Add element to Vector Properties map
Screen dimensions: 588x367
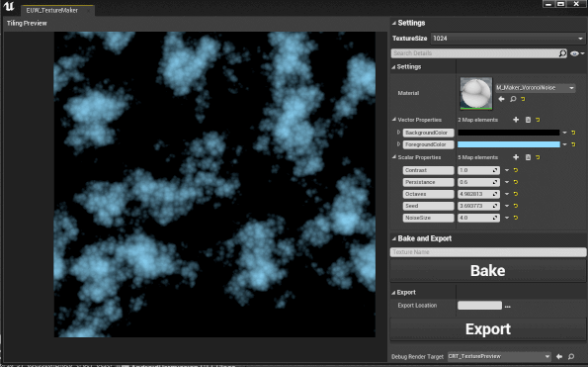pyautogui.click(x=516, y=120)
